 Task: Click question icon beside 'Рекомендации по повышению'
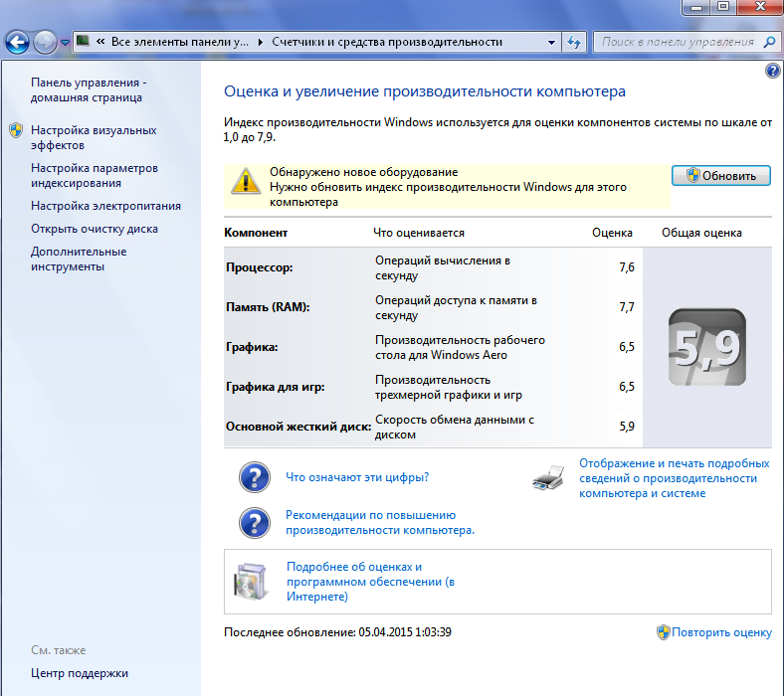(255, 523)
